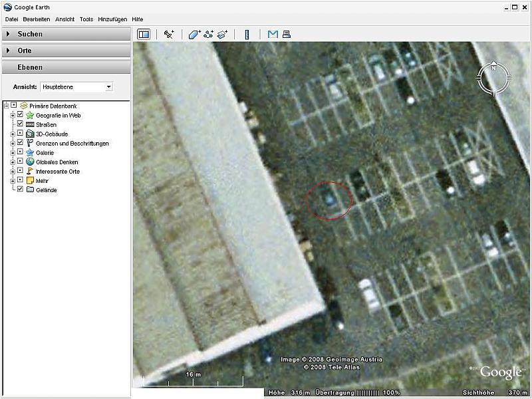Click the print icon in toolbar

click(286, 35)
